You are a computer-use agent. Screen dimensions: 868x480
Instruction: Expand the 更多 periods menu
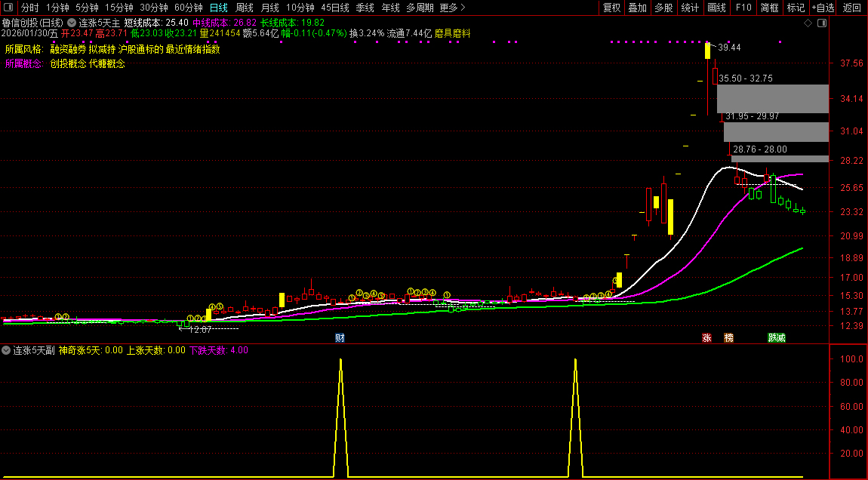[x=452, y=8]
